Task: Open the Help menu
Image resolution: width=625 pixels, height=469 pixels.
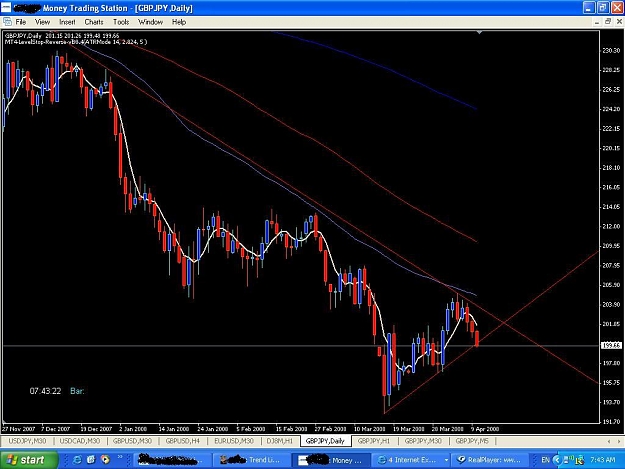Action: 179,22
